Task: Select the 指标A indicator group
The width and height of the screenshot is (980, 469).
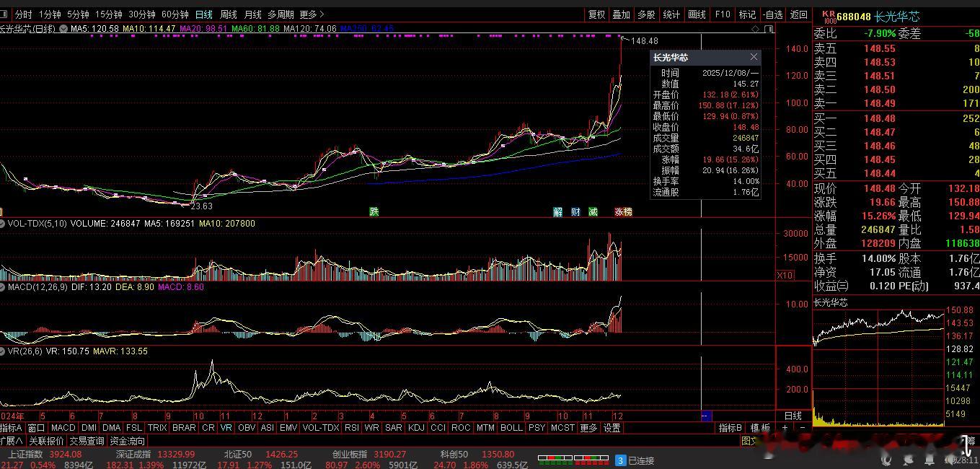Action: (12, 428)
